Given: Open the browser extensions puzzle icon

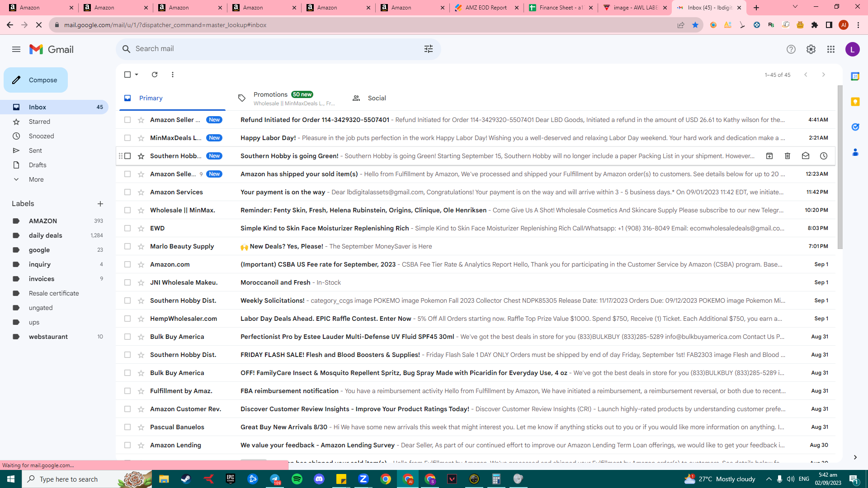Looking at the screenshot, I should tap(815, 25).
